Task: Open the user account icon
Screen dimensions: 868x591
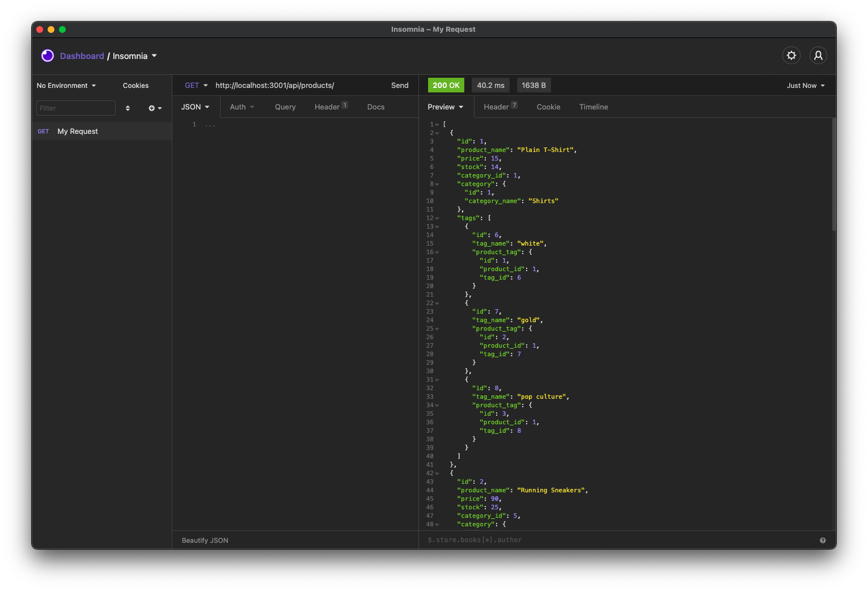Action: tap(818, 56)
